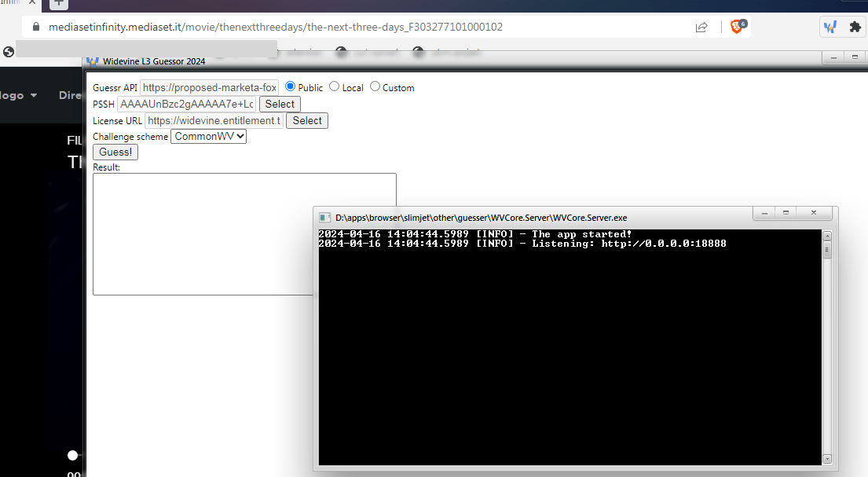Click the site lock icon in address bar

click(x=36, y=27)
